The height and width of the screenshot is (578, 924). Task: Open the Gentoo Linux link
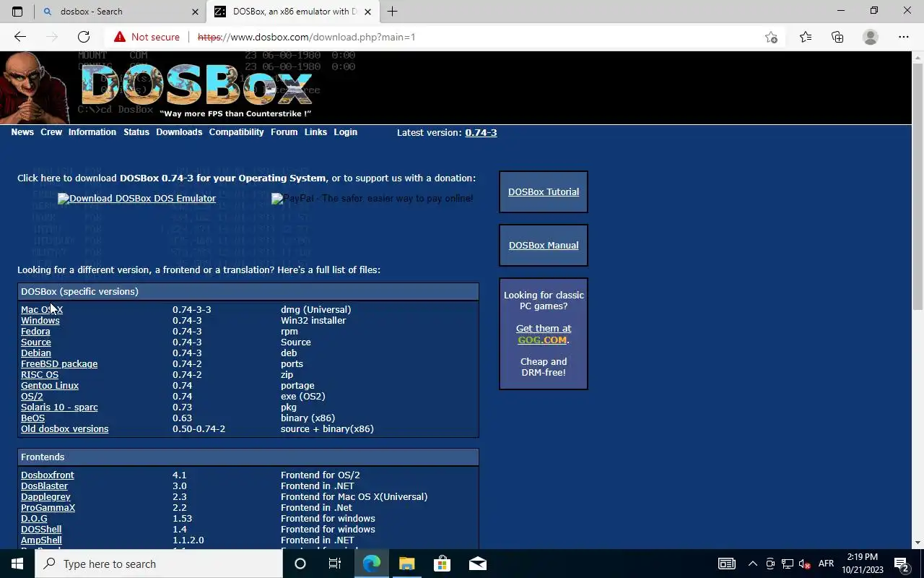coord(50,386)
